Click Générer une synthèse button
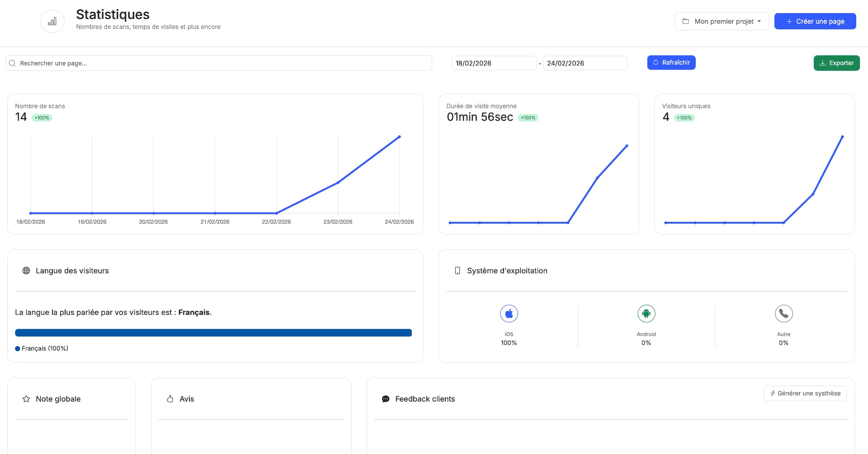 805,393
